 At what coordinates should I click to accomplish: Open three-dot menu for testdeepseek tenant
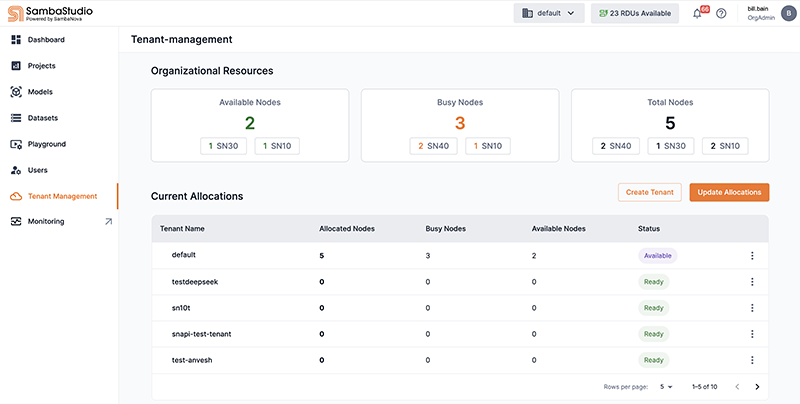pyautogui.click(x=751, y=282)
